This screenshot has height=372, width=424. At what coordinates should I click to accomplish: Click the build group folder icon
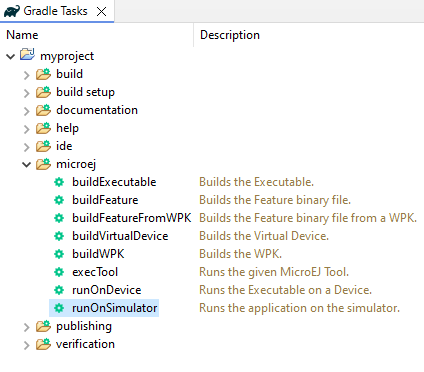pos(43,74)
